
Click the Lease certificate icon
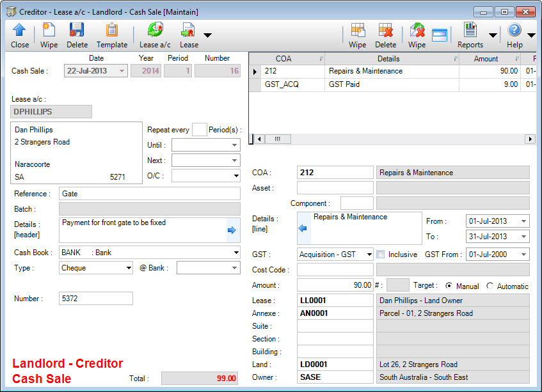(188, 31)
